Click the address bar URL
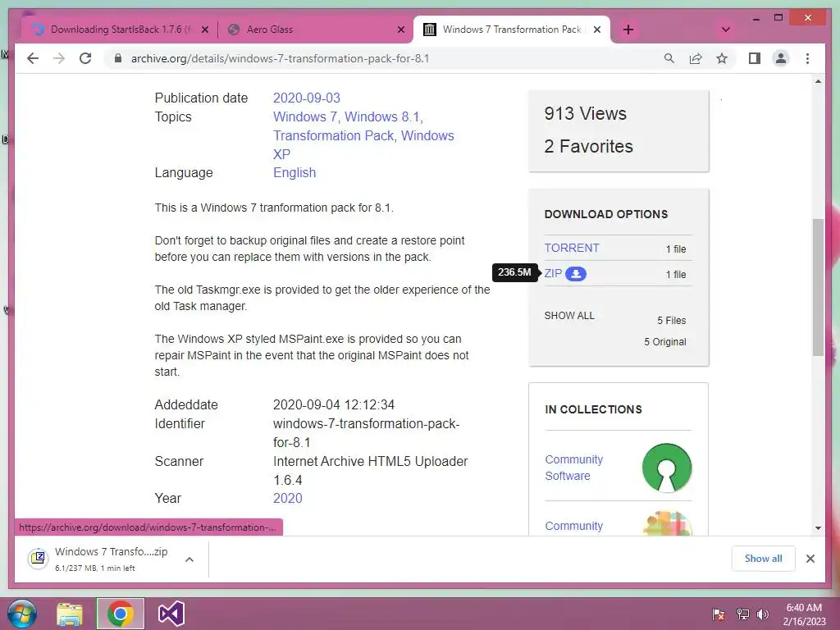Viewport: 840px width, 630px height. 281,58
